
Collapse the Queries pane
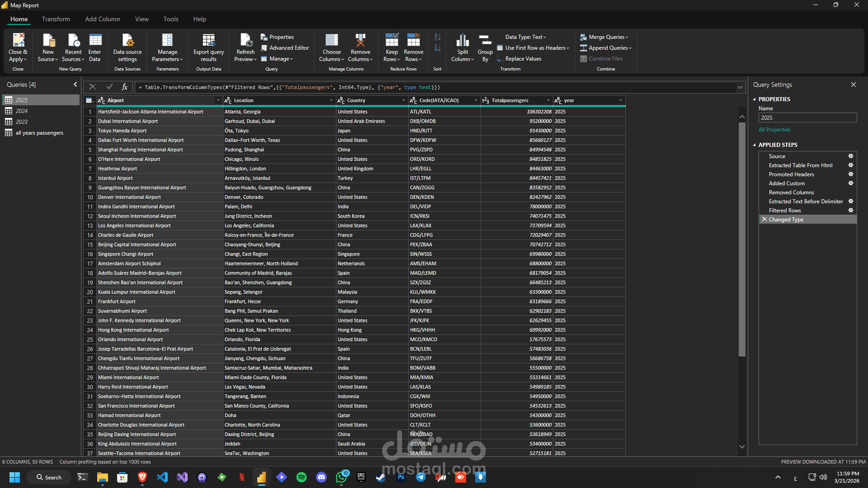tap(75, 84)
